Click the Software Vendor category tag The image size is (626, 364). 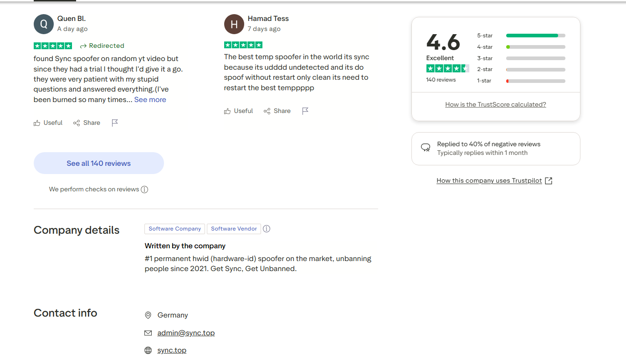234,229
